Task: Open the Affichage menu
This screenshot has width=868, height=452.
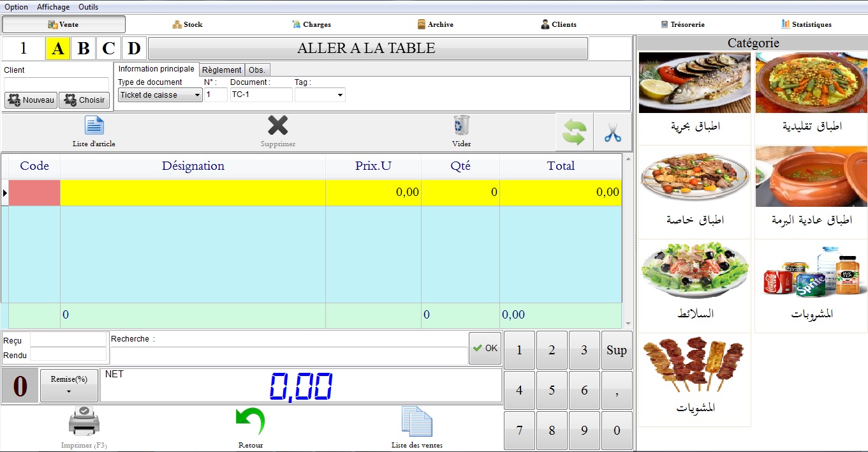Action: click(x=53, y=7)
